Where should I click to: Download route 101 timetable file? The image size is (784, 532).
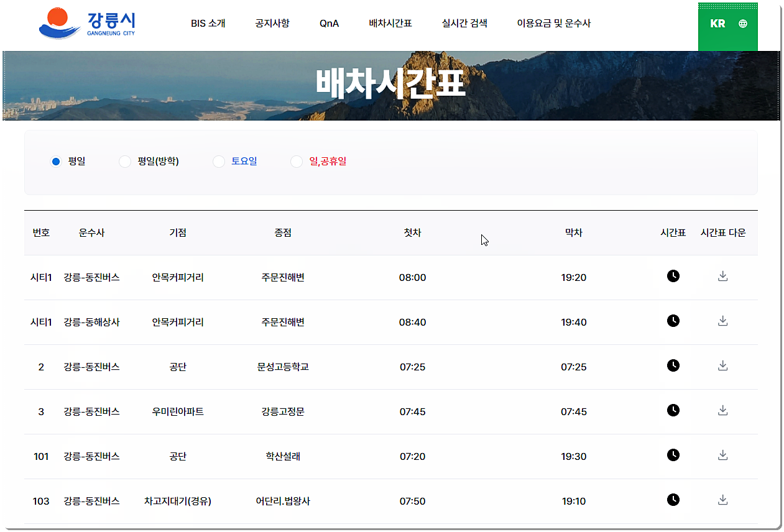pyautogui.click(x=722, y=456)
